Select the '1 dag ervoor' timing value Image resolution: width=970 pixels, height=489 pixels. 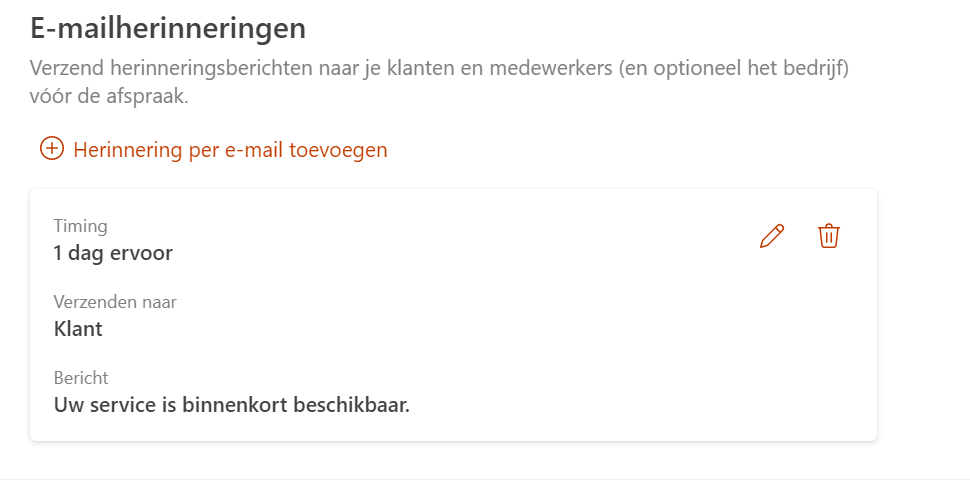coord(113,253)
